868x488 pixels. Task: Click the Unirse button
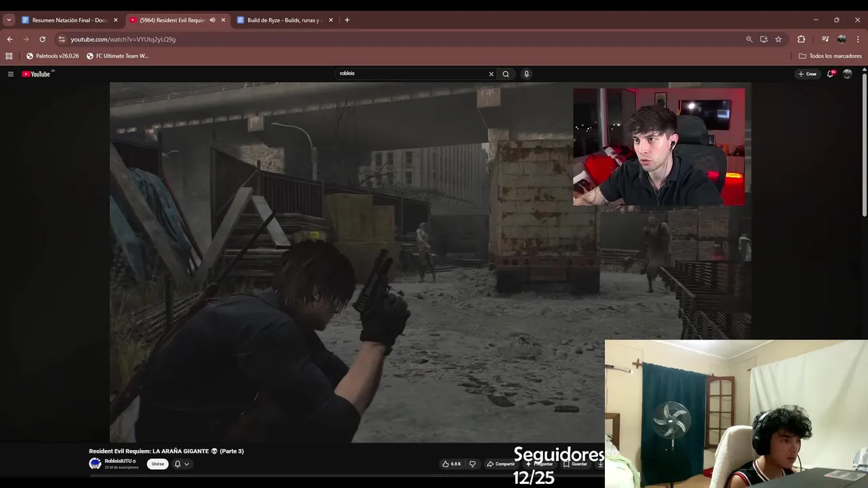click(158, 464)
